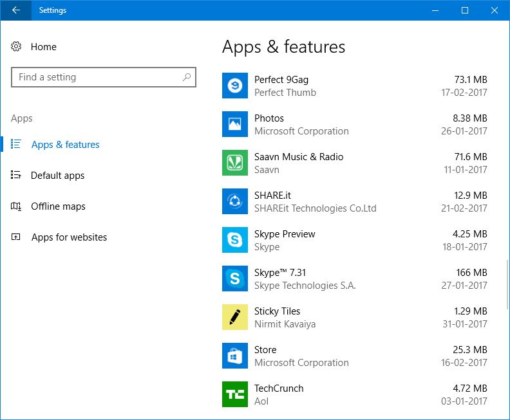This screenshot has width=510, height=420.
Task: Click the search magnifier icon
Action: [x=187, y=77]
